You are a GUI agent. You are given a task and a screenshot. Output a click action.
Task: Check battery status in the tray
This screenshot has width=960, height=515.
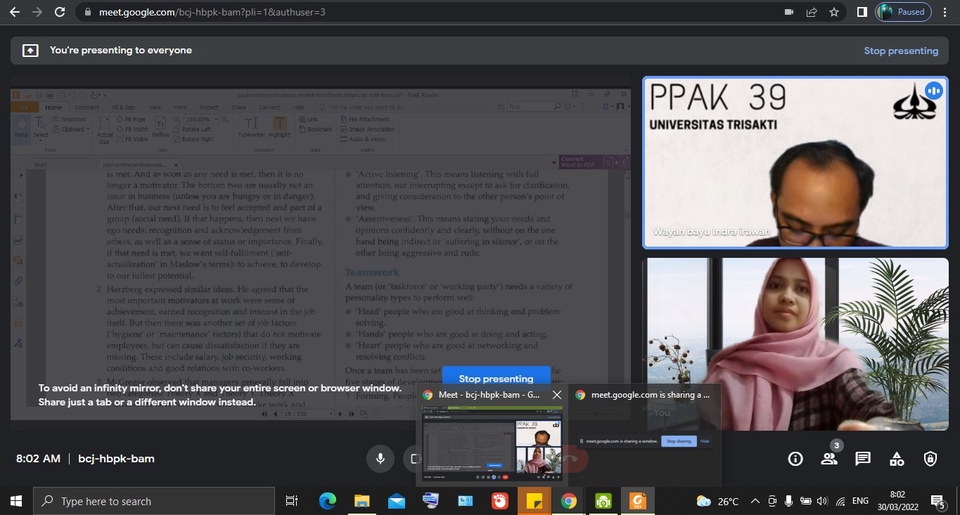pyautogui.click(x=806, y=501)
